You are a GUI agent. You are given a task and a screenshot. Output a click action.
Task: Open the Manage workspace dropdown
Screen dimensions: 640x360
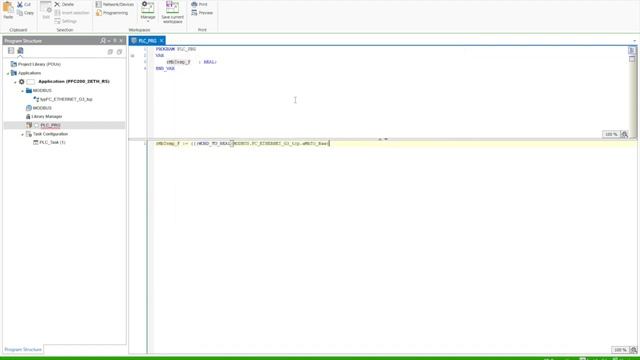pyautogui.click(x=148, y=11)
